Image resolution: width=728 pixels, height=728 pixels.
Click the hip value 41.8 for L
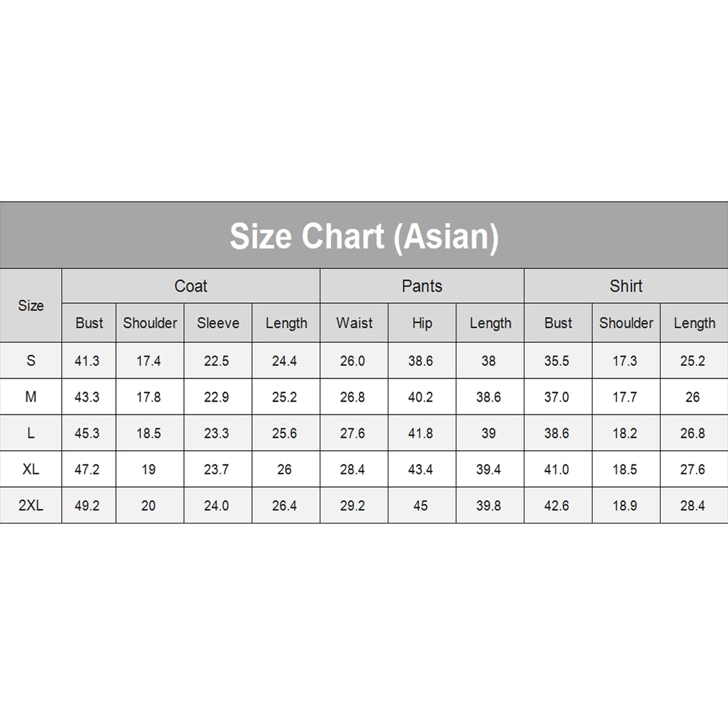[x=420, y=434]
